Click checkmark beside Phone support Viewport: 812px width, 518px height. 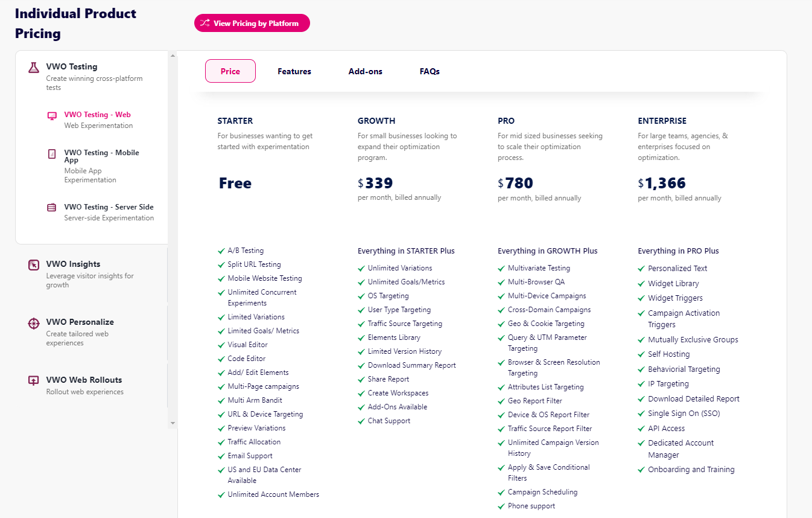pos(501,506)
